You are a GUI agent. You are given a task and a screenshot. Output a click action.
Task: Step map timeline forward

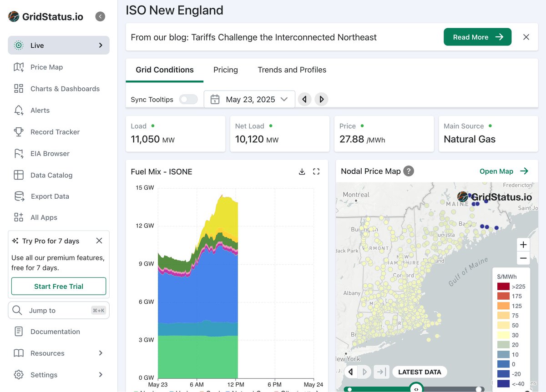(x=365, y=372)
